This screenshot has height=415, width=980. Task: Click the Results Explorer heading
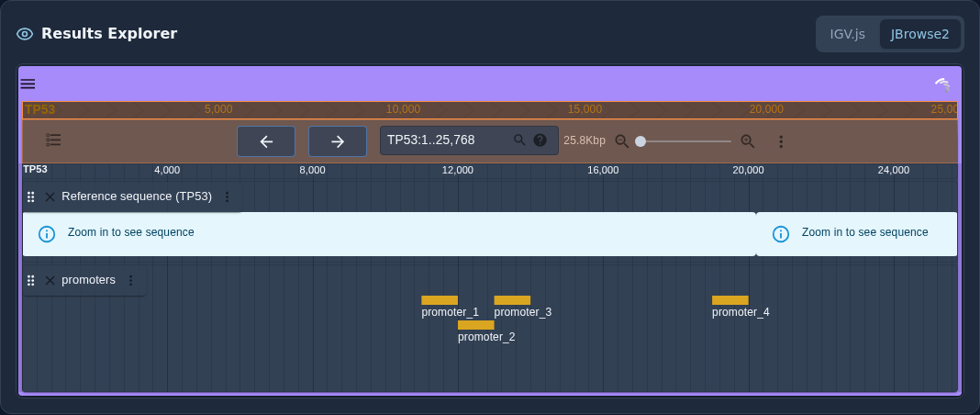(109, 33)
